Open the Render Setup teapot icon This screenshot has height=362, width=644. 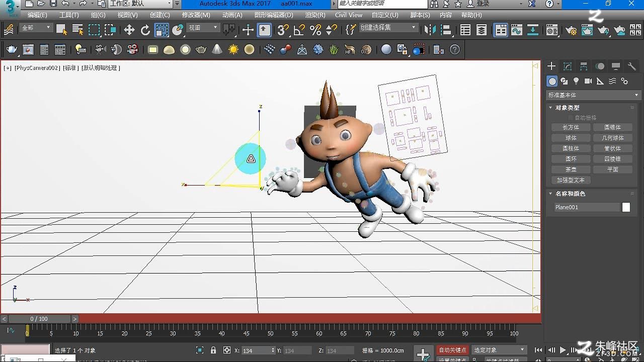click(x=571, y=30)
